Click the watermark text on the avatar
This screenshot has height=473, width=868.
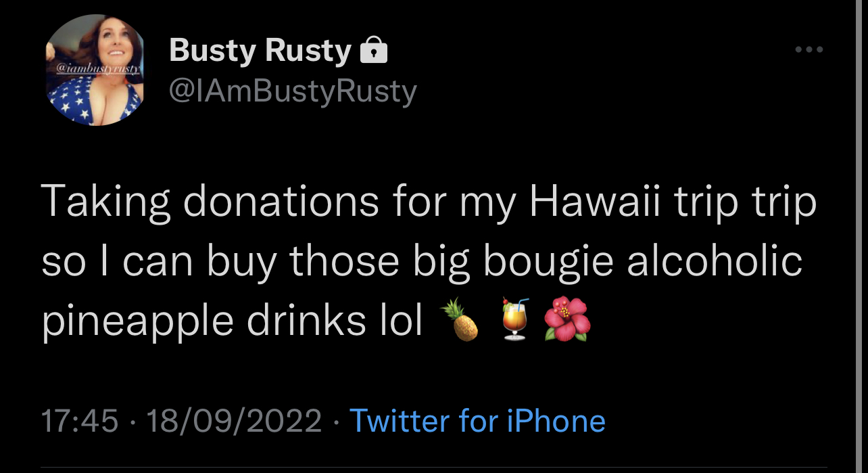pos(95,69)
